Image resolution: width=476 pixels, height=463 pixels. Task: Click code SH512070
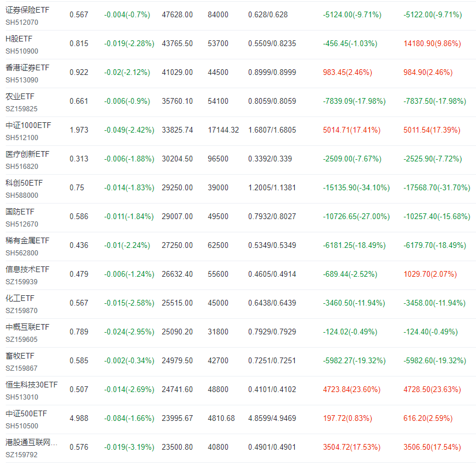[22, 22]
